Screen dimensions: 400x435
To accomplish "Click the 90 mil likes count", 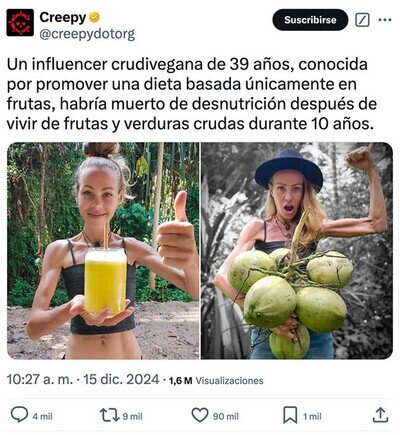I will (x=226, y=416).
